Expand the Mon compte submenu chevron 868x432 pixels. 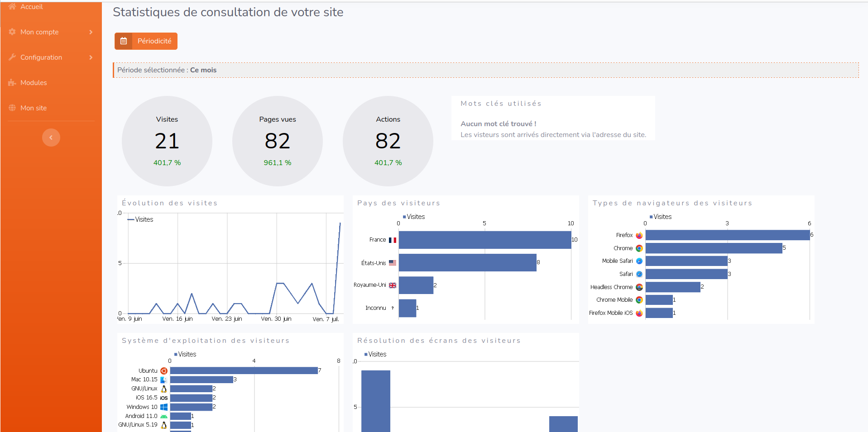(91, 32)
